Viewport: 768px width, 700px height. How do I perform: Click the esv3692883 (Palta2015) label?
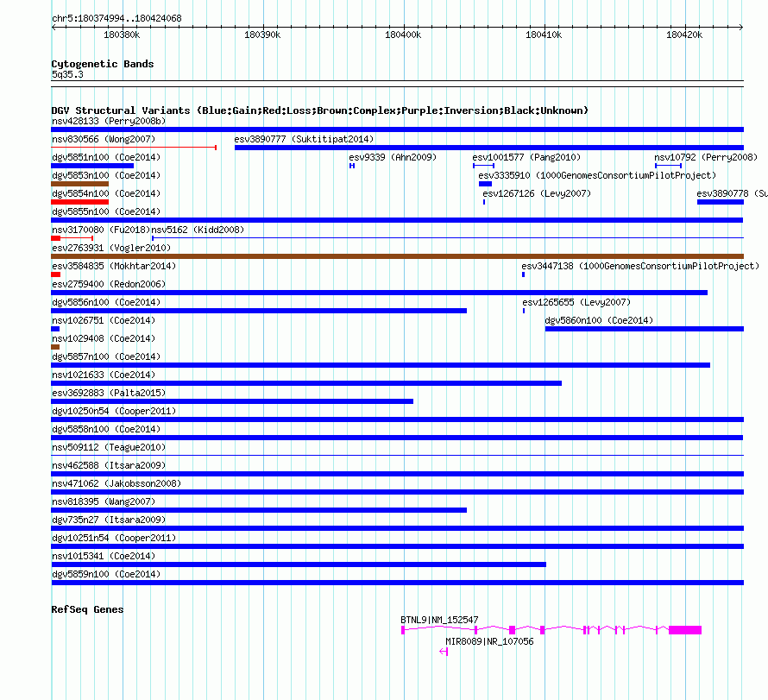[109, 393]
